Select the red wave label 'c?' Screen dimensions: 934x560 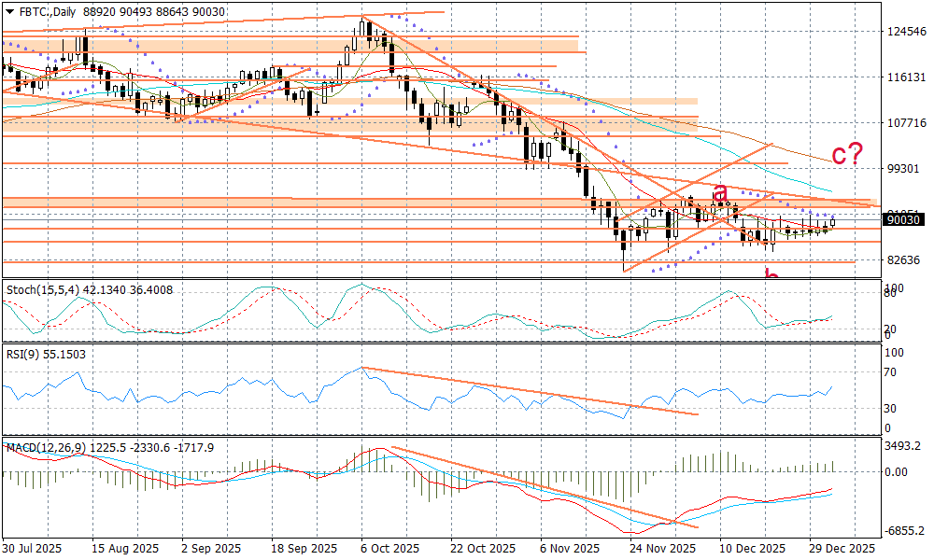point(845,154)
